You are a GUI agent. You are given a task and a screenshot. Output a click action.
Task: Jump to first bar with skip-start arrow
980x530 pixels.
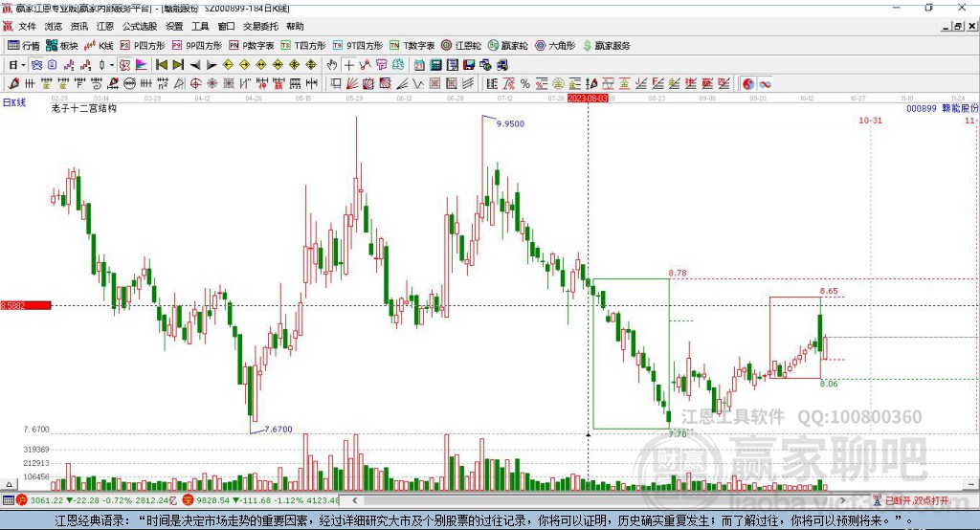(161, 65)
